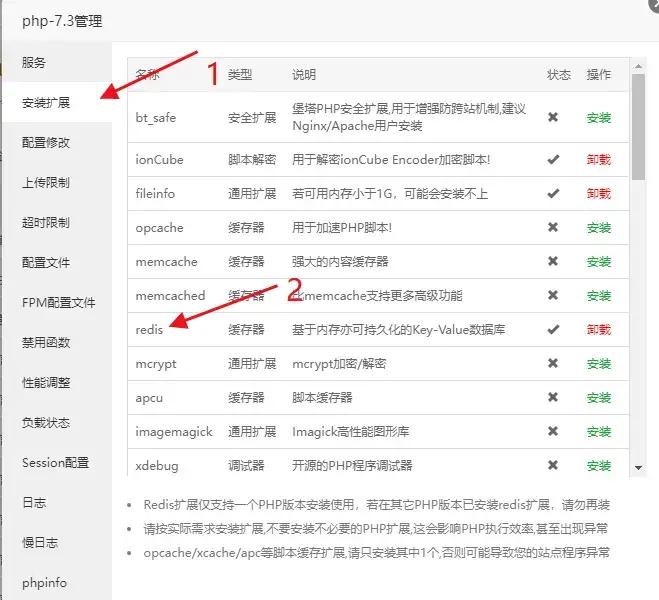Uninstall the fileinfo extension
This screenshot has width=659, height=600.
598,194
